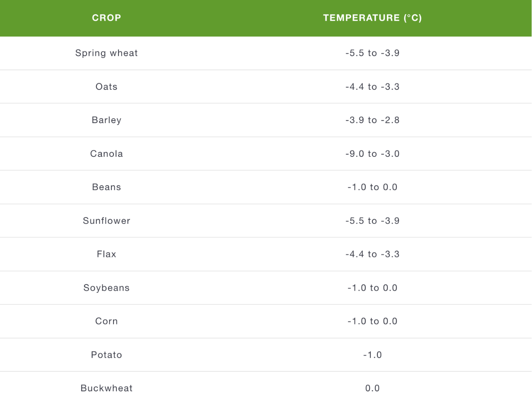Click the TEMPERATURE (°C) column header
The width and height of the screenshot is (532, 398).
pyautogui.click(x=372, y=18)
